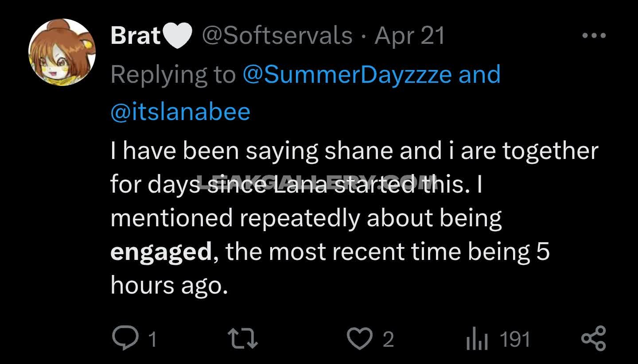
Task: Repost this tweet using the retweet icon
Action: (242, 339)
